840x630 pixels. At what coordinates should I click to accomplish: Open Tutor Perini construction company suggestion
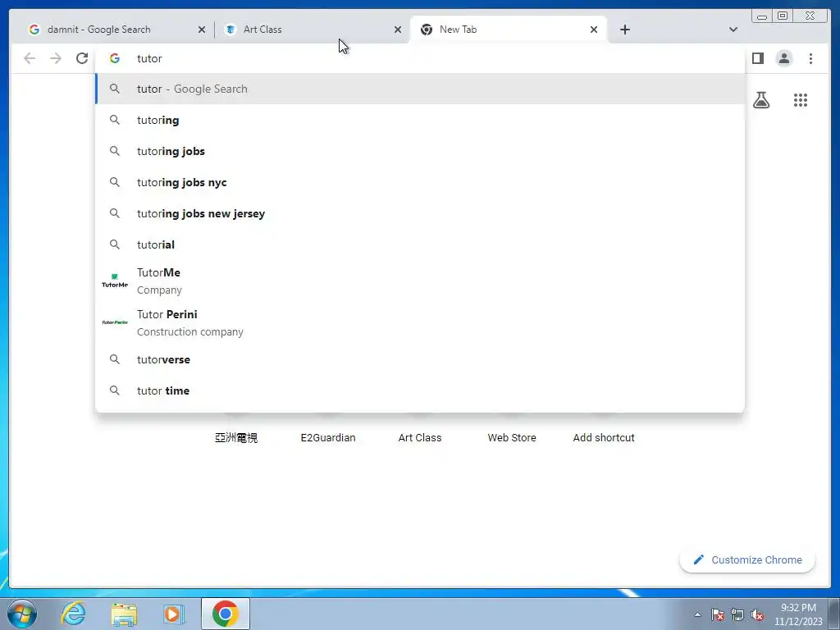point(420,322)
